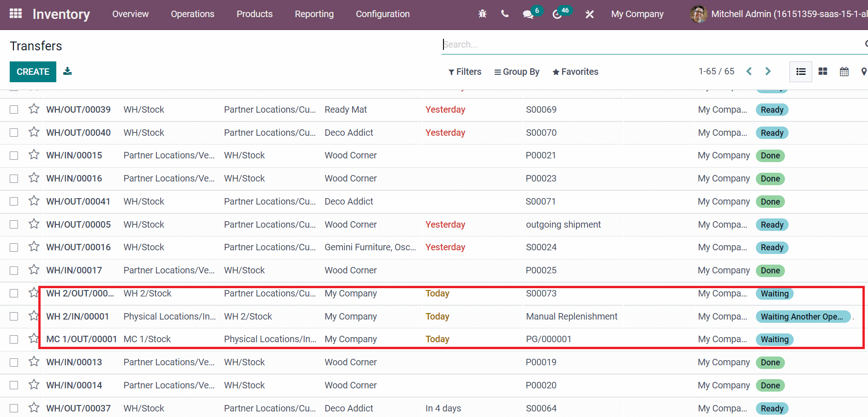Click the download export icon
Viewport: 868px width, 417px height.
67,71
